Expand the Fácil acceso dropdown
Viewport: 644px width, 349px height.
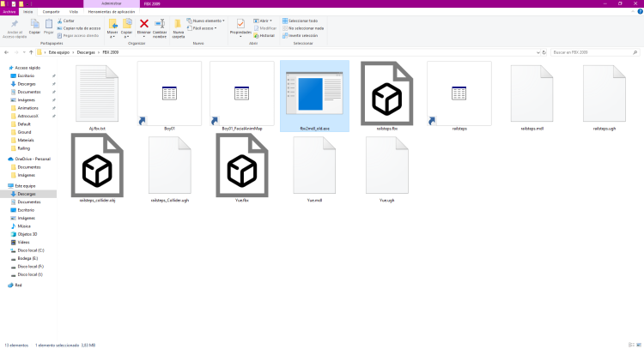pos(204,27)
